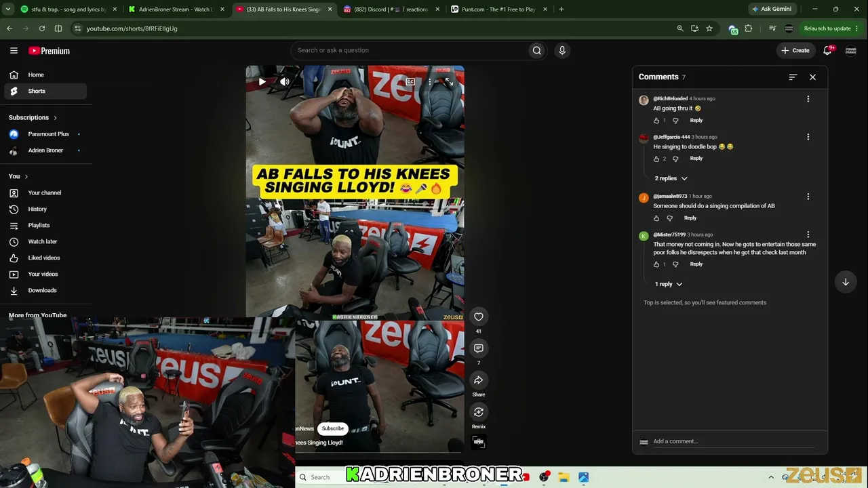Open Ask Gemini
Image resolution: width=868 pixels, height=488 pixels.
point(772,9)
